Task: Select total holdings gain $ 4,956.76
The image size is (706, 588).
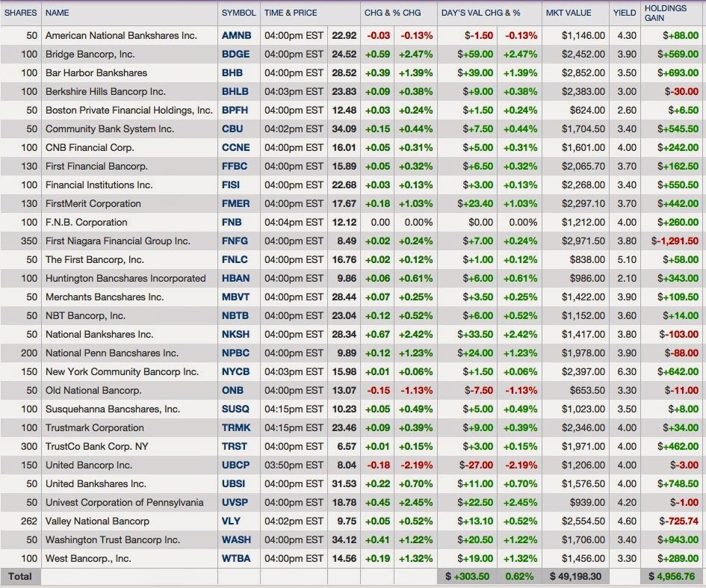Action: (x=672, y=576)
